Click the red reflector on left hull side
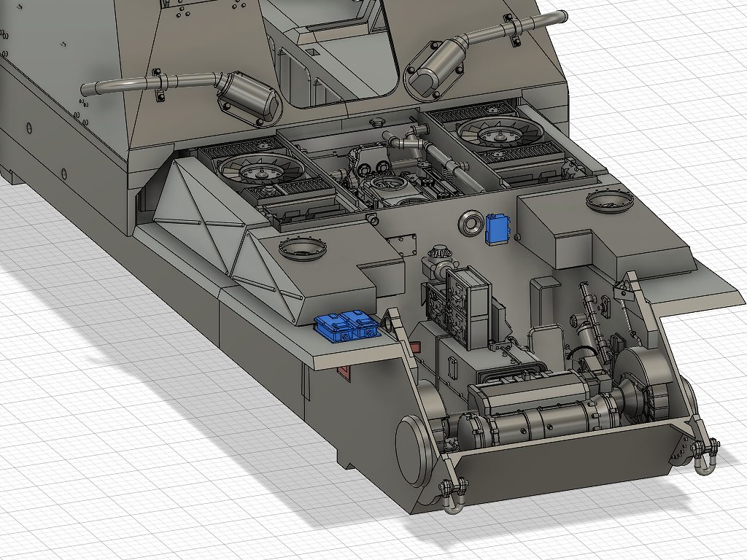The width and height of the screenshot is (747, 560). pyautogui.click(x=341, y=374)
